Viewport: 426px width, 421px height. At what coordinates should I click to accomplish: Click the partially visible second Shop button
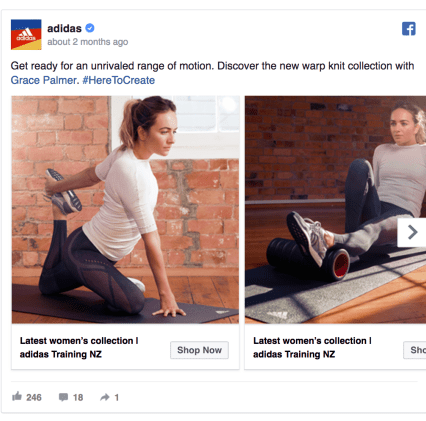pos(415,350)
